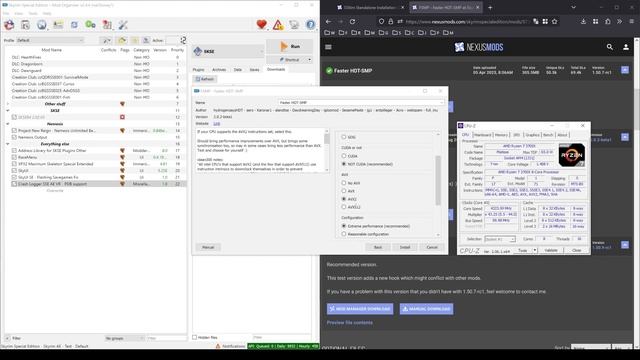Open settings wrench and screwdriver icon
The height and width of the screenshot is (360, 640).
click(123, 25)
